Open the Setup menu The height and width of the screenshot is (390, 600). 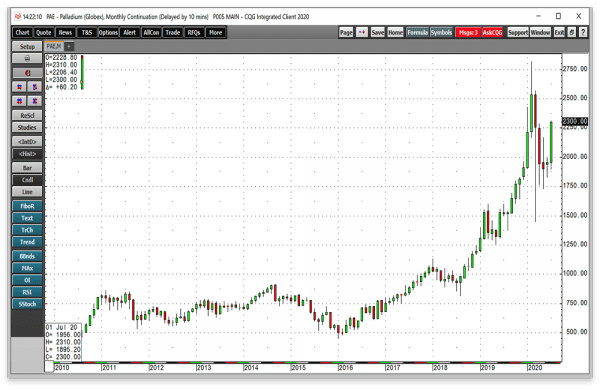point(27,46)
